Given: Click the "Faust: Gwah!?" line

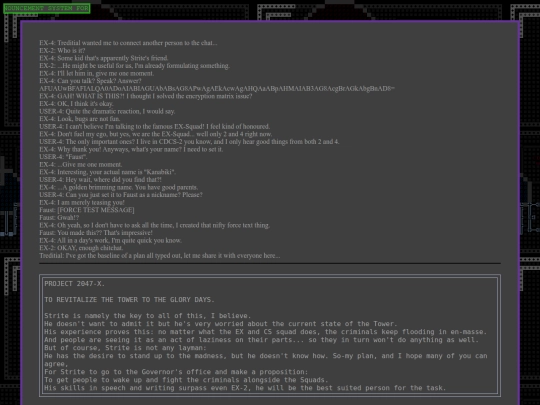Looking at the screenshot, I should [59, 217].
